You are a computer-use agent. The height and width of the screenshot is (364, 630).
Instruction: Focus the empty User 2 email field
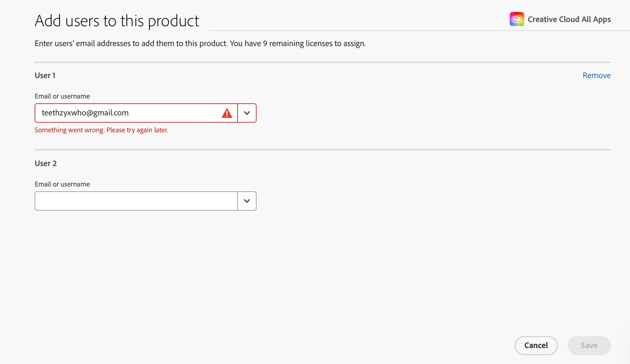[136, 201]
